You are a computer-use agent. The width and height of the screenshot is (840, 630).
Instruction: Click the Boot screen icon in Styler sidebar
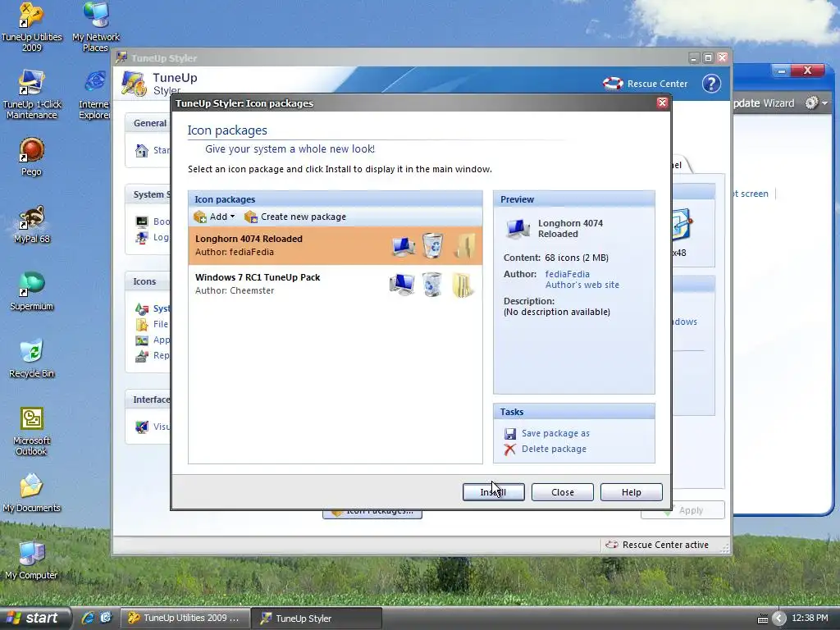click(x=141, y=221)
